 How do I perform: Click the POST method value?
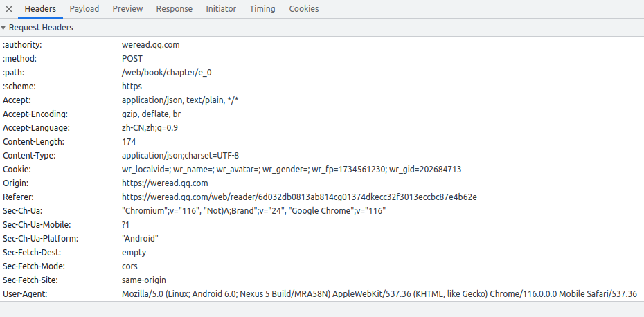[x=132, y=59]
